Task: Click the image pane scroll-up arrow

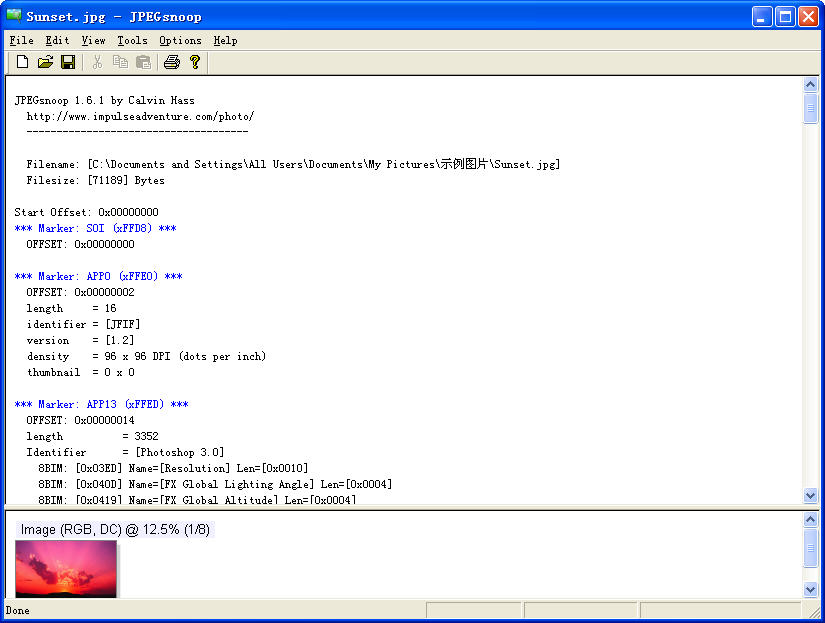Action: (810, 520)
